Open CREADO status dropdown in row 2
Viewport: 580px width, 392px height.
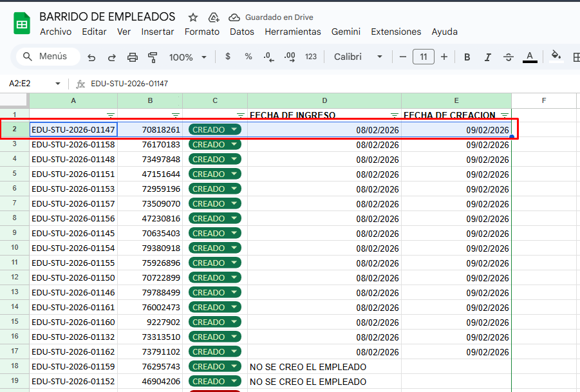click(234, 130)
